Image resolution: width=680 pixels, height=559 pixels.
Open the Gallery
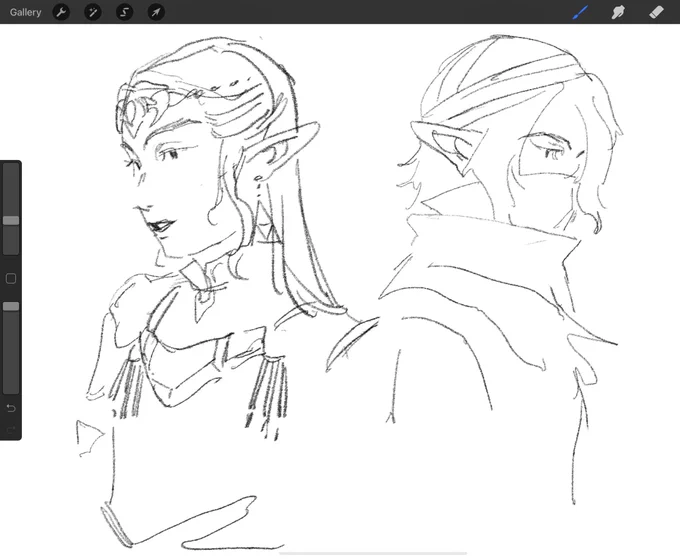pyautogui.click(x=25, y=12)
